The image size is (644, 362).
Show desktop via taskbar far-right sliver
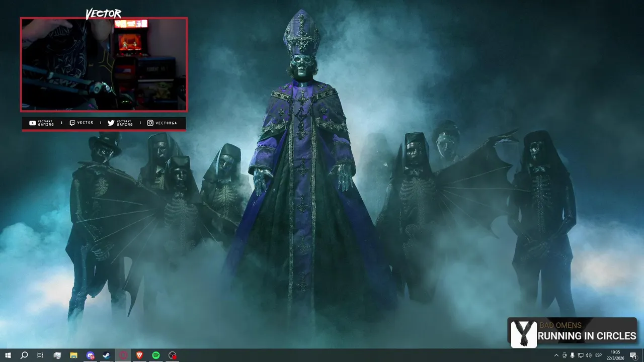[642, 355]
